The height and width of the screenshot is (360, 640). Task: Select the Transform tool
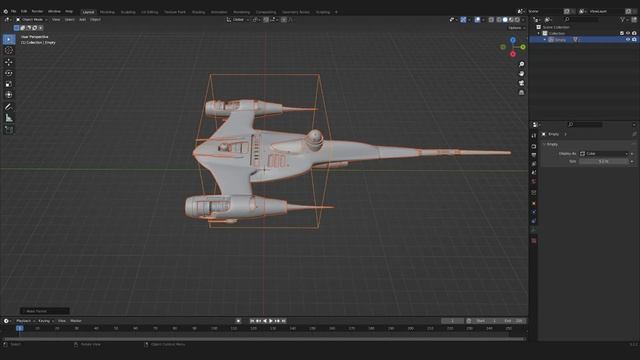(9, 95)
